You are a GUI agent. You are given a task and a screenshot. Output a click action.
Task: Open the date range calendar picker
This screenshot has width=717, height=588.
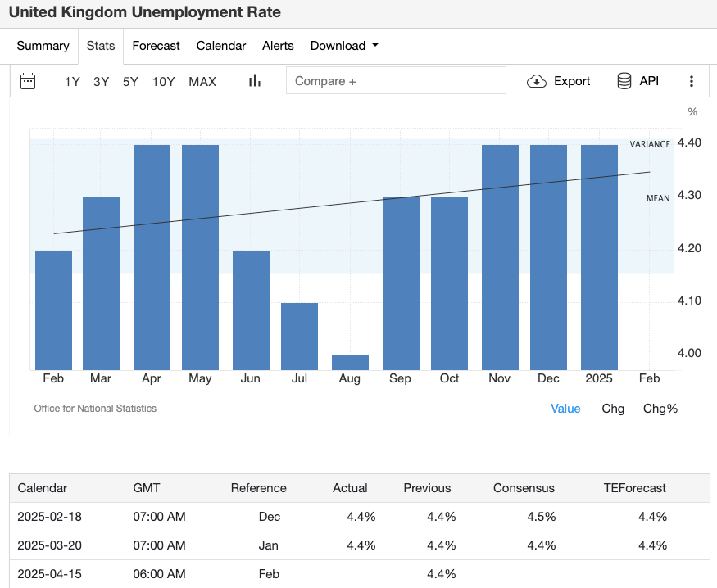tap(28, 81)
